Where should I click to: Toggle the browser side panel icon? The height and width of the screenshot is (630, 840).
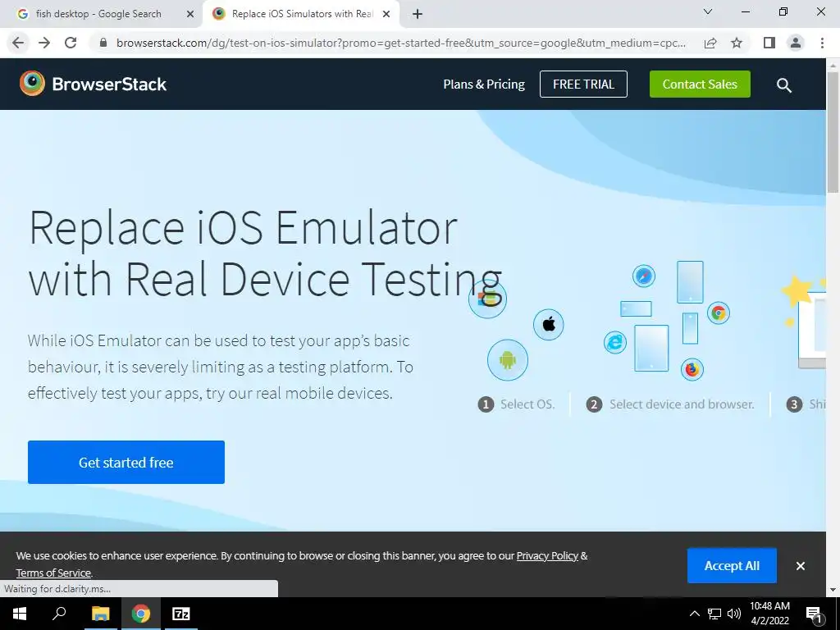[x=769, y=43]
